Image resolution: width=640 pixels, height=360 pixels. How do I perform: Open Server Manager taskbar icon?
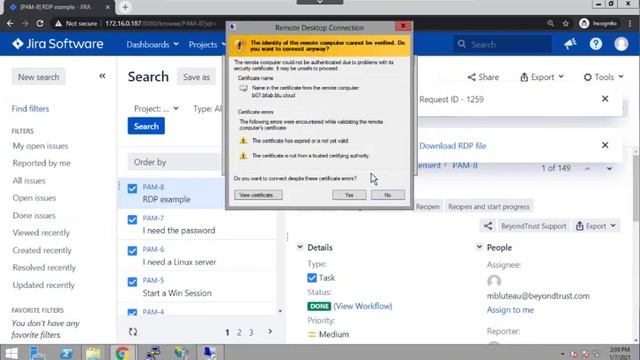coord(37,353)
